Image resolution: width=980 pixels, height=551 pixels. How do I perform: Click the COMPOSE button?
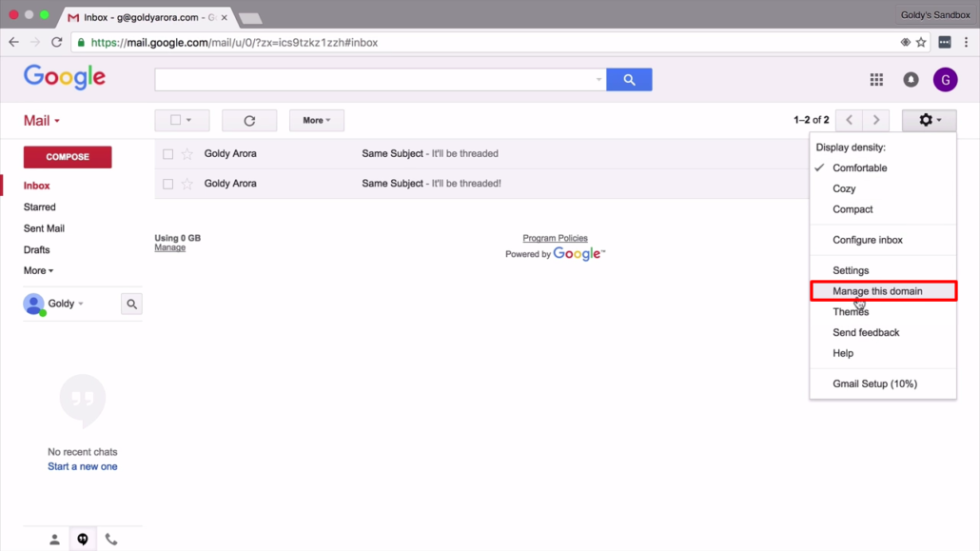68,157
